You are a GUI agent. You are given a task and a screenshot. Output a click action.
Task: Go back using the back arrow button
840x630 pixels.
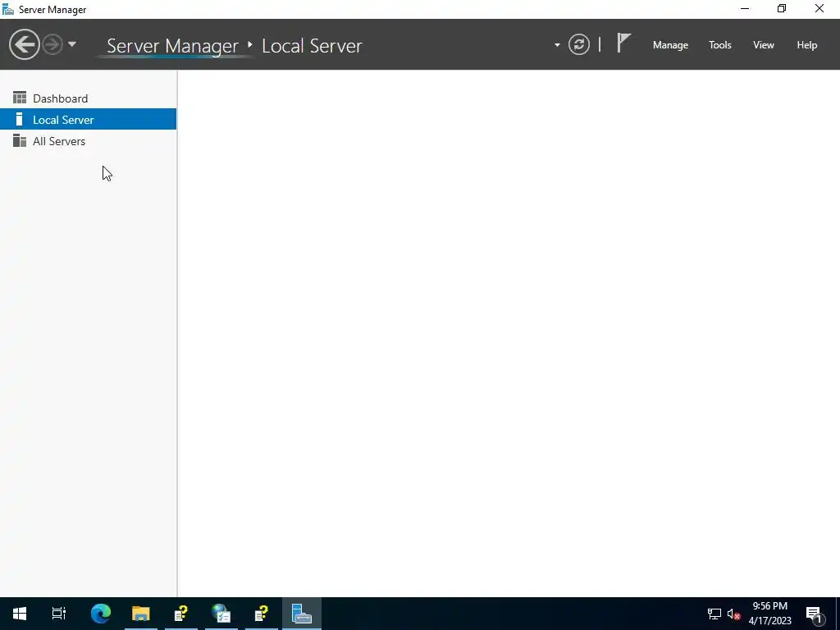pos(24,44)
